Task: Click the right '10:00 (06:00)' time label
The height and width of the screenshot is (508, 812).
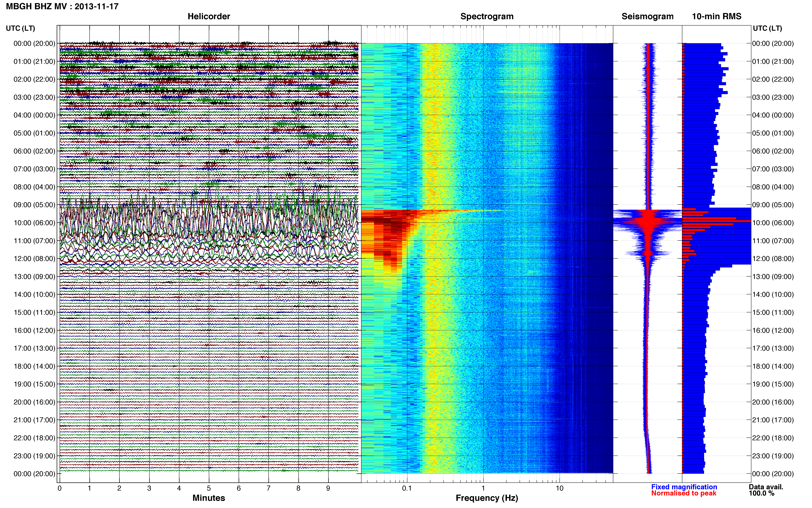Action: click(773, 223)
